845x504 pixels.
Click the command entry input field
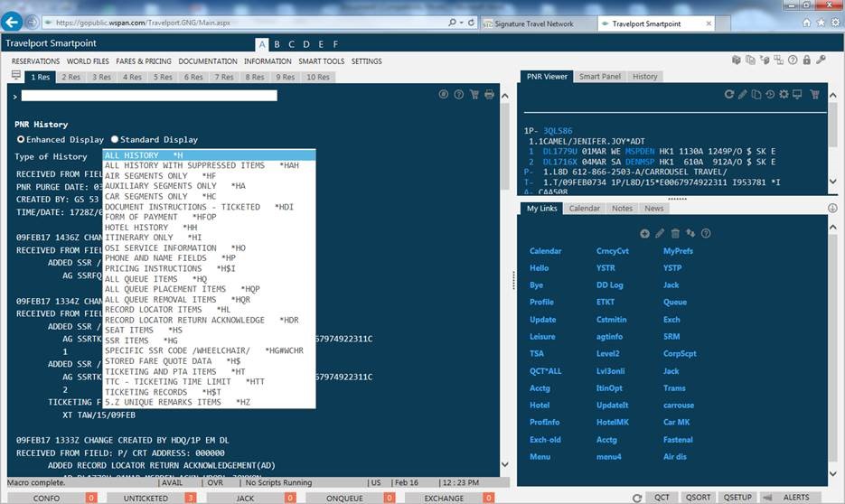[x=149, y=96]
